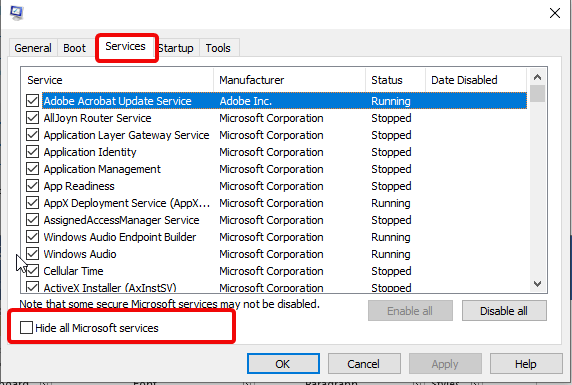The image size is (572, 385).
Task: Select the ActiveX Installer (AxInstSV) name
Action: (x=110, y=288)
